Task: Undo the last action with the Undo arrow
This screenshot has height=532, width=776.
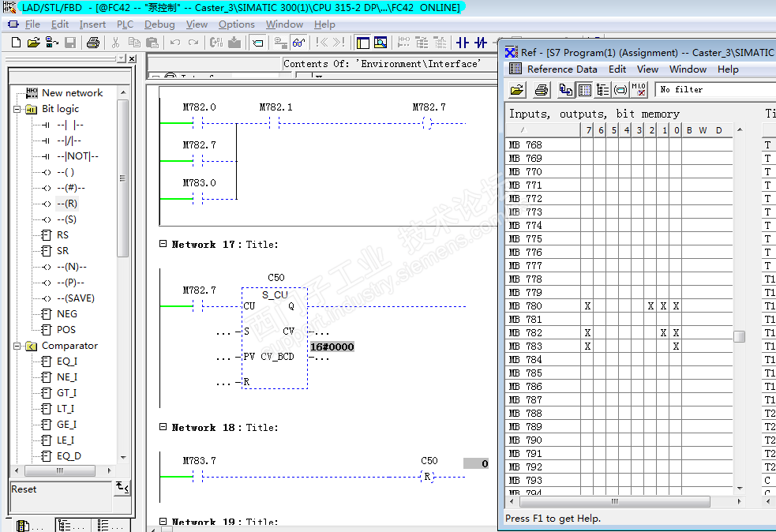Action: [175, 43]
